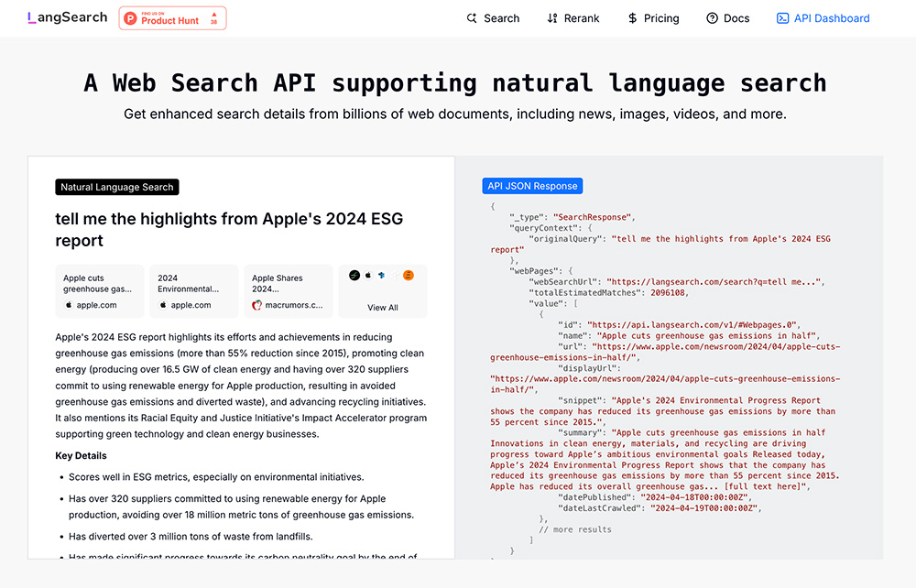Click the Apple favicon in the '2024 Environmental' card

[163, 305]
